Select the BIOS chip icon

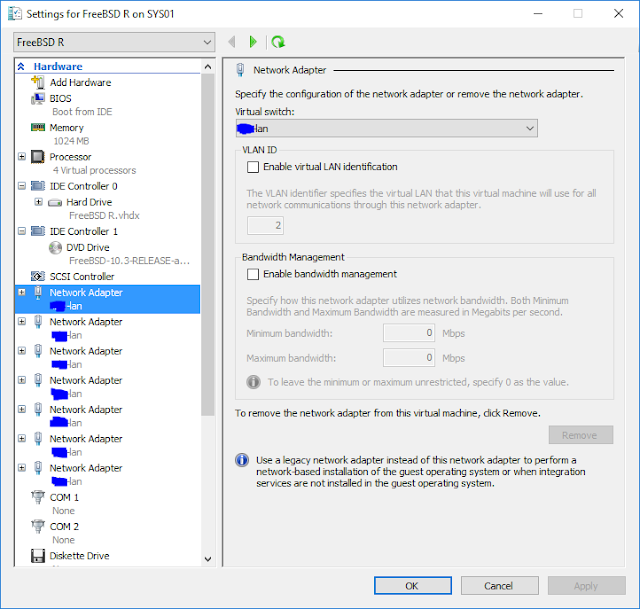tap(38, 98)
